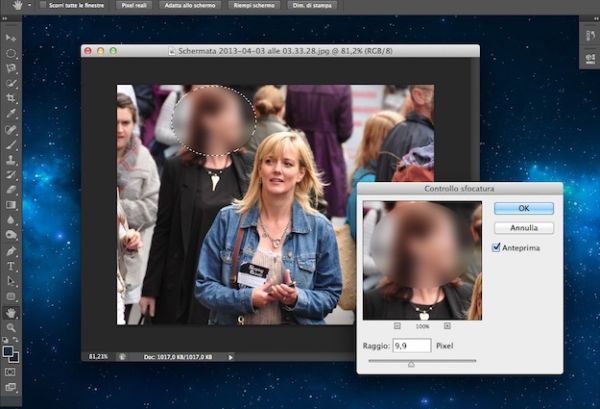
Task: Select the Lasso tool
Action: click(11, 68)
